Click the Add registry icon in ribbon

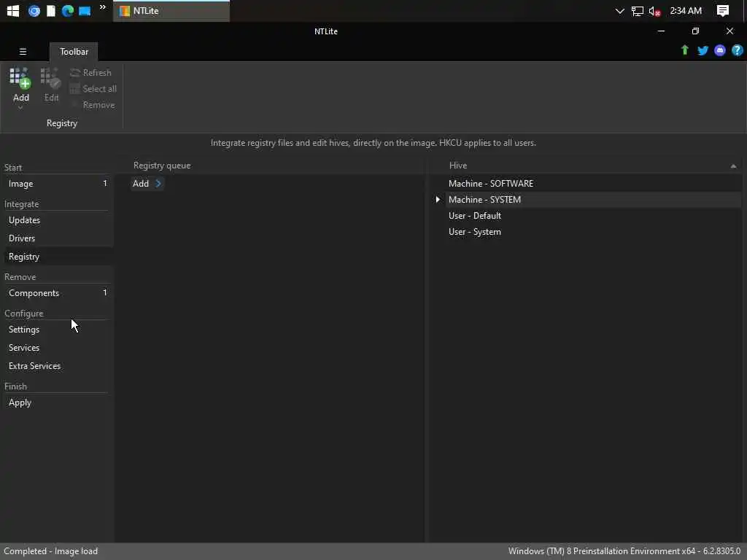pyautogui.click(x=20, y=79)
